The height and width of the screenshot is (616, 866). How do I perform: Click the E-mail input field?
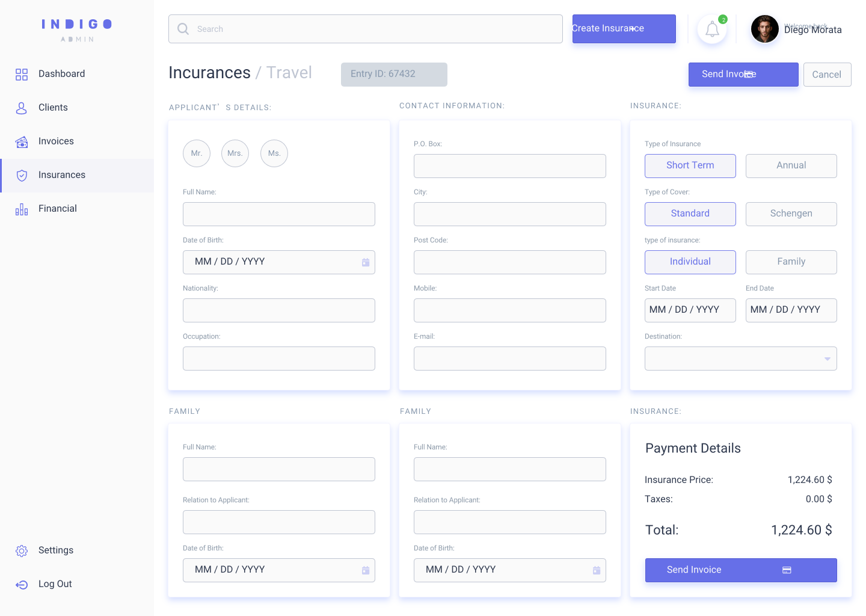(x=510, y=359)
